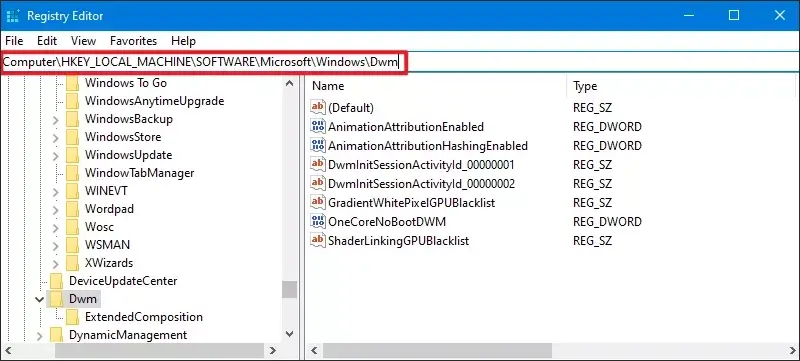This screenshot has height=361, width=800.
Task: Collapse the Dwm key
Action: [39, 299]
